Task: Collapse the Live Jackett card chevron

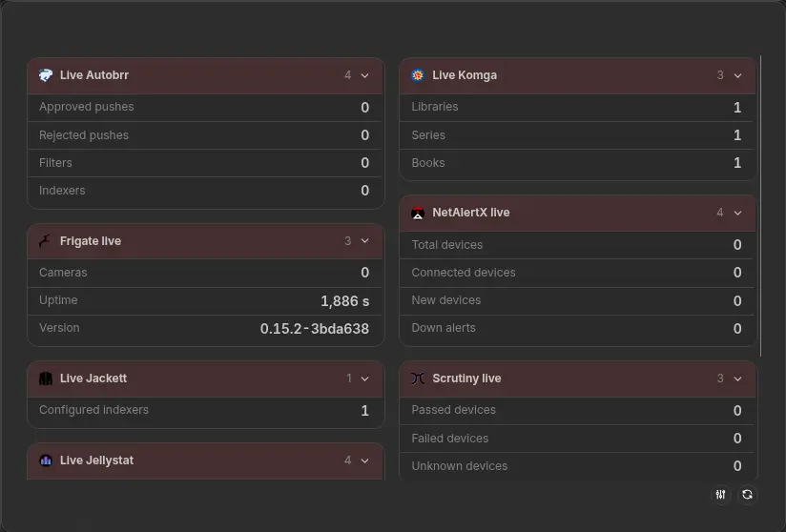Action: (x=365, y=379)
